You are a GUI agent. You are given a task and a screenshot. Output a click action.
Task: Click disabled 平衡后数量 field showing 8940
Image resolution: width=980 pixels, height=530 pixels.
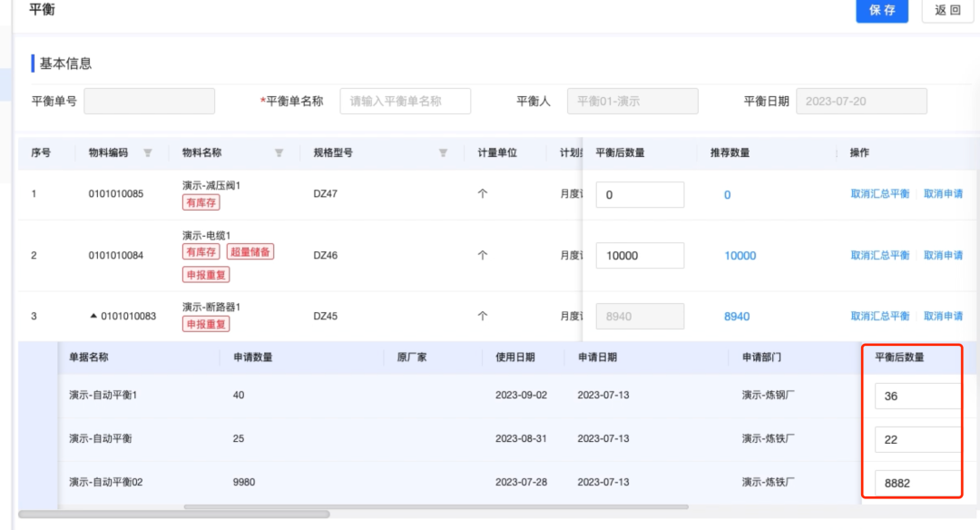tap(640, 316)
